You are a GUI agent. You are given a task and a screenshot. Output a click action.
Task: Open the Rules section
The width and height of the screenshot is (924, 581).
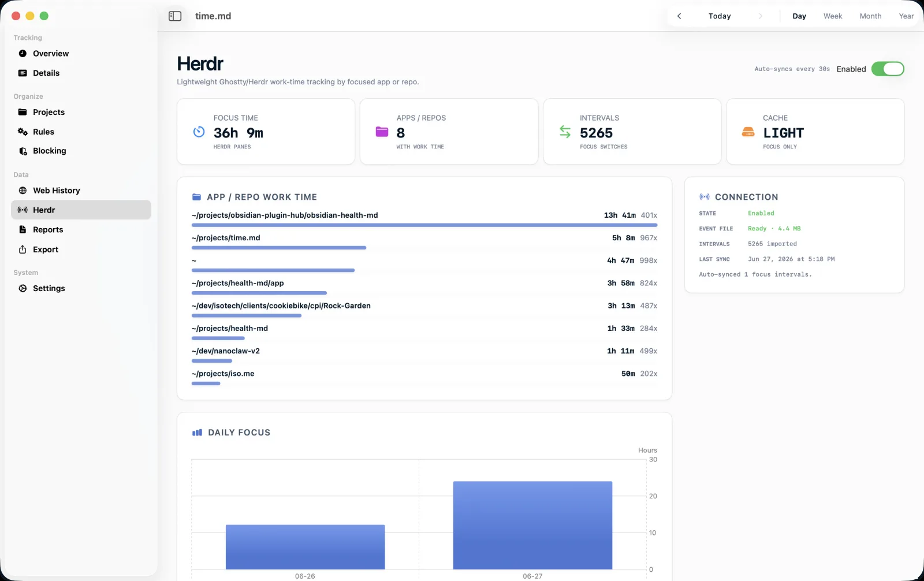click(x=81, y=132)
